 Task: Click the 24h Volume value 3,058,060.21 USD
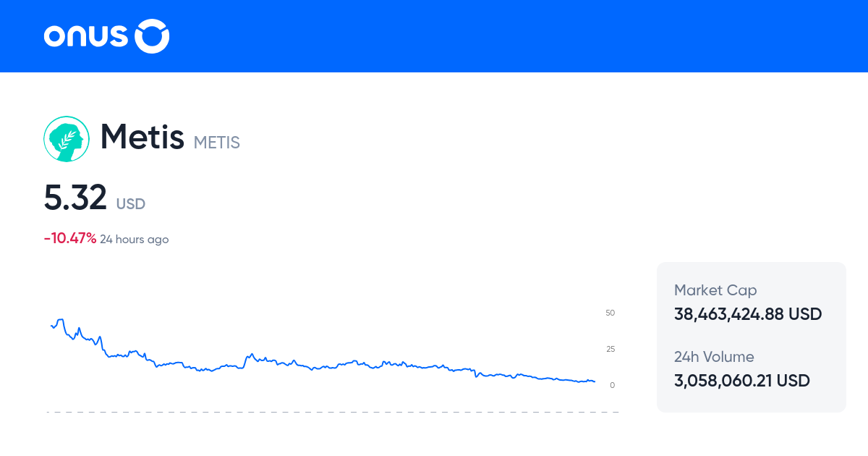point(742,381)
